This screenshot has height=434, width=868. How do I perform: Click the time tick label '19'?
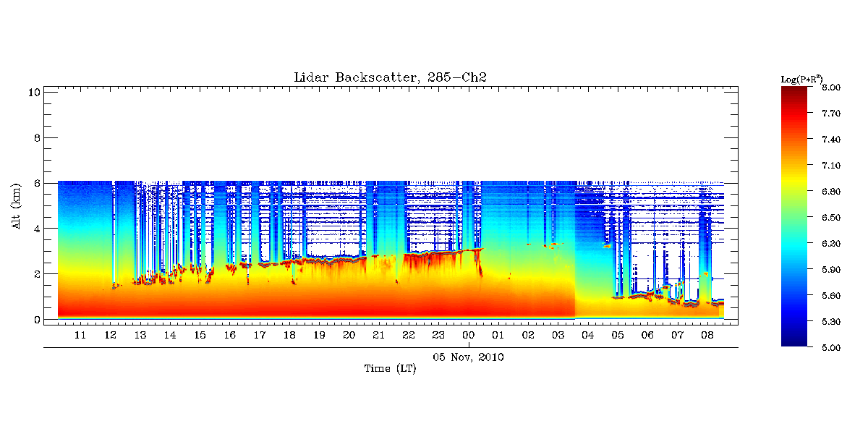pyautogui.click(x=319, y=336)
